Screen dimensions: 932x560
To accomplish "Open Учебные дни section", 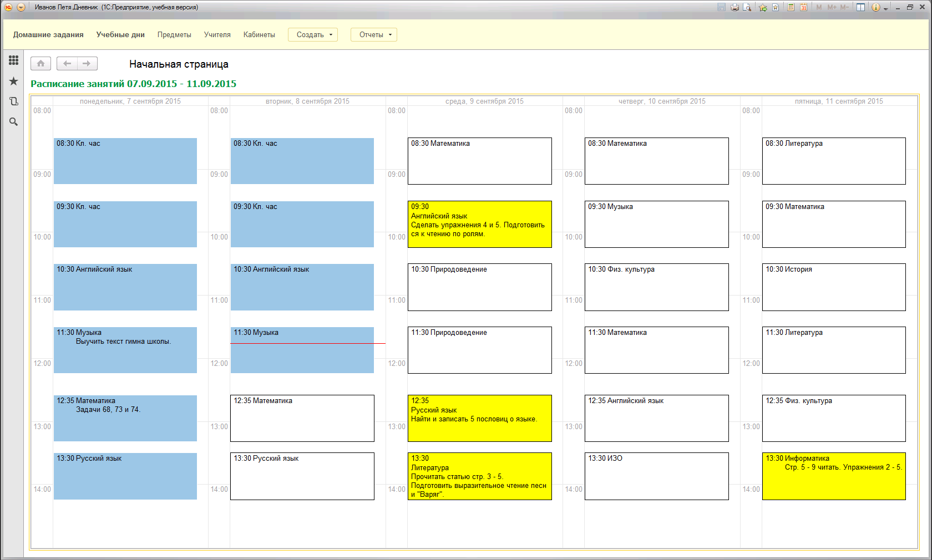I will [x=120, y=34].
